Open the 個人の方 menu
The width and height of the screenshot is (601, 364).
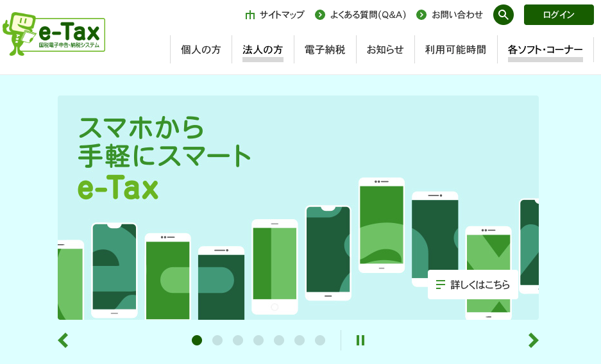(x=201, y=50)
